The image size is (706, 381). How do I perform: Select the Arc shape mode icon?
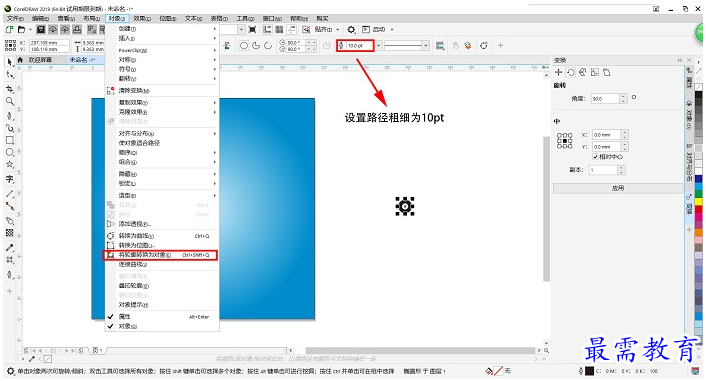pyautogui.click(x=268, y=45)
